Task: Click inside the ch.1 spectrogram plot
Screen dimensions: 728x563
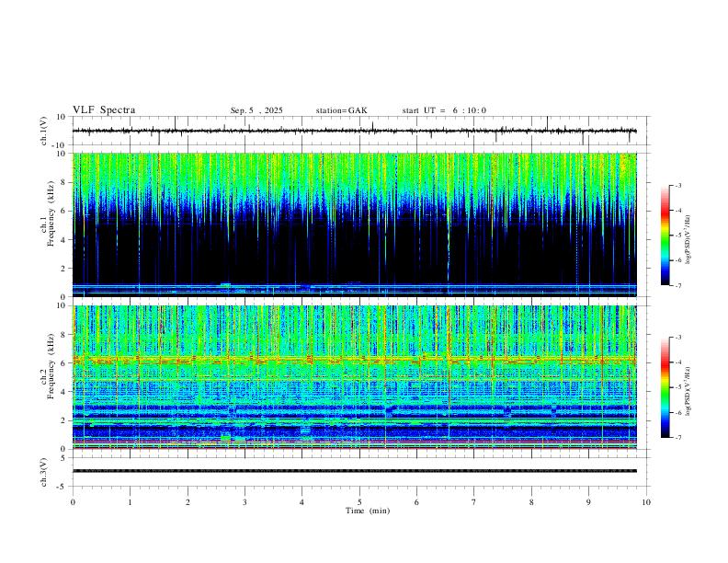Action: pos(354,224)
